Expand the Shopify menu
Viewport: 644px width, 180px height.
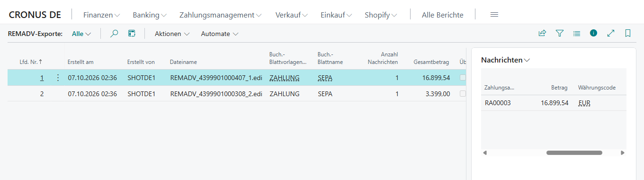(381, 15)
